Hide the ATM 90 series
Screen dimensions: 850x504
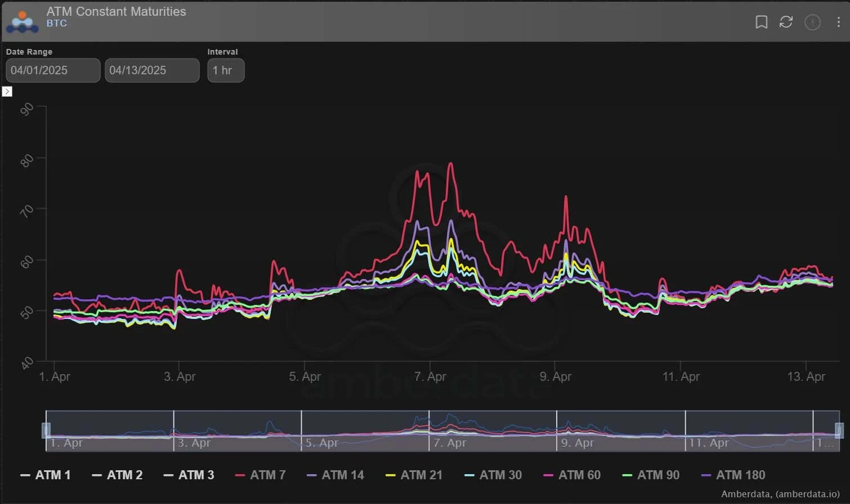pyautogui.click(x=651, y=475)
